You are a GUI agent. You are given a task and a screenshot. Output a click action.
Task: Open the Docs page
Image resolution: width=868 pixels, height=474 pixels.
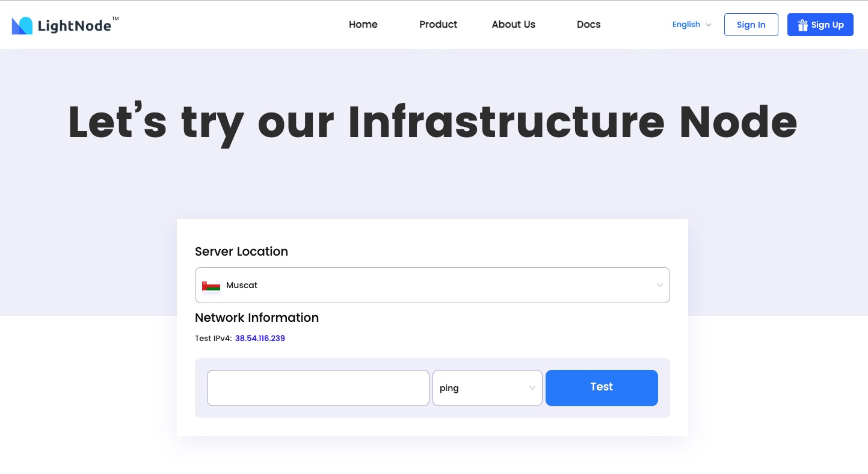(x=588, y=25)
